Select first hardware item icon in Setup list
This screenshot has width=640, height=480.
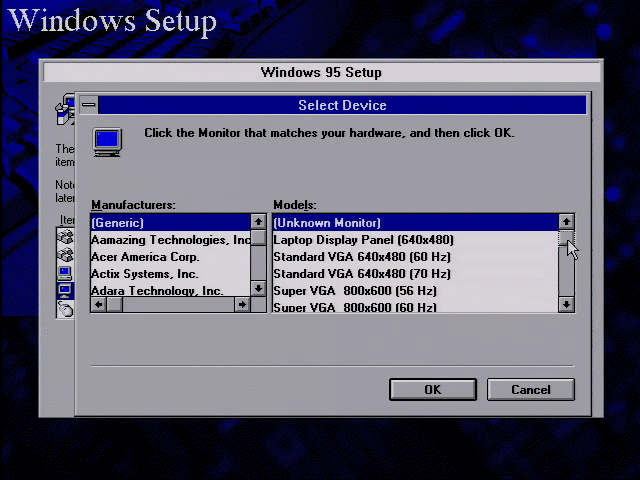pos(66,236)
